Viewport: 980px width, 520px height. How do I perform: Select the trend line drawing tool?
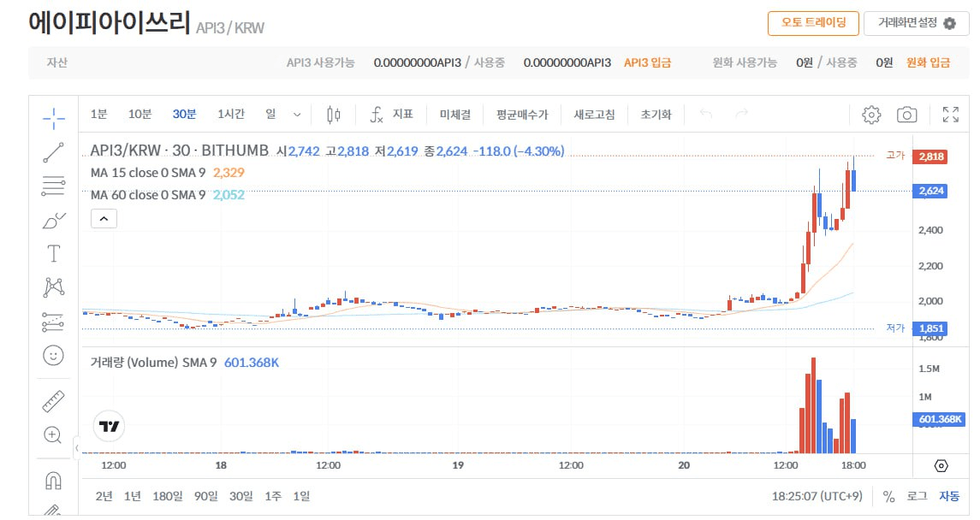click(x=54, y=152)
